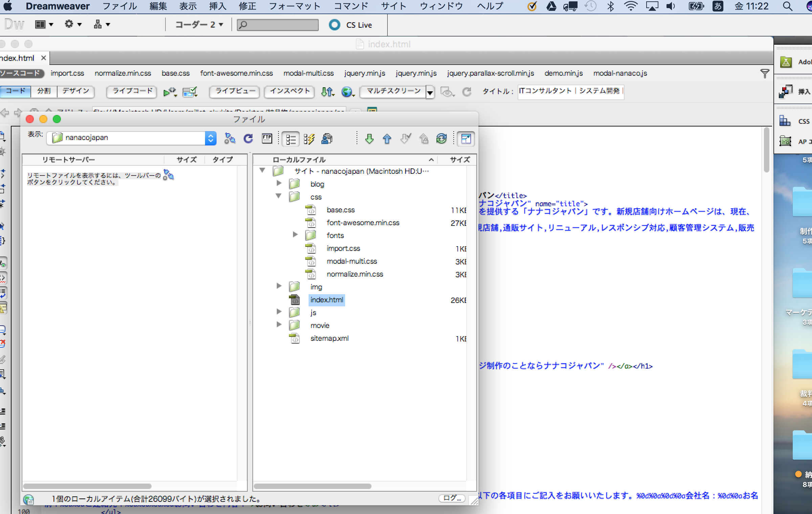
Task: Click the Wi-Fi icon in menu bar
Action: point(631,6)
